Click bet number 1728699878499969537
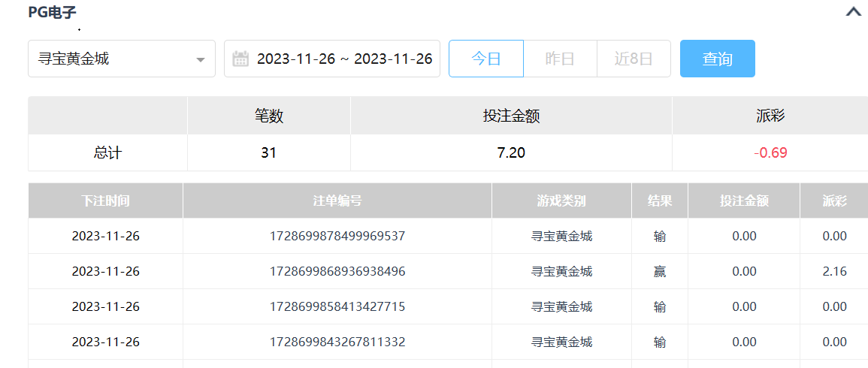Viewport: 868px width, 368px height. (337, 237)
